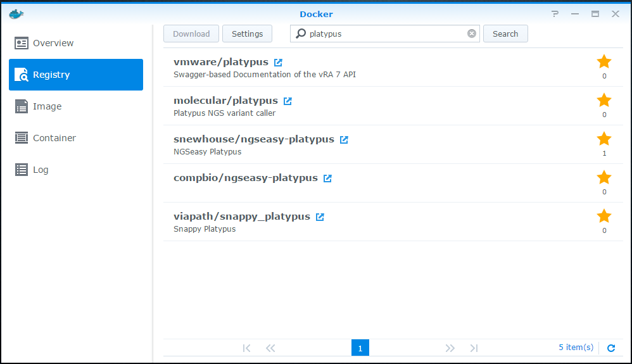Open external link for compbio/ngseasy-platypus
This screenshot has width=632, height=364.
click(x=327, y=179)
